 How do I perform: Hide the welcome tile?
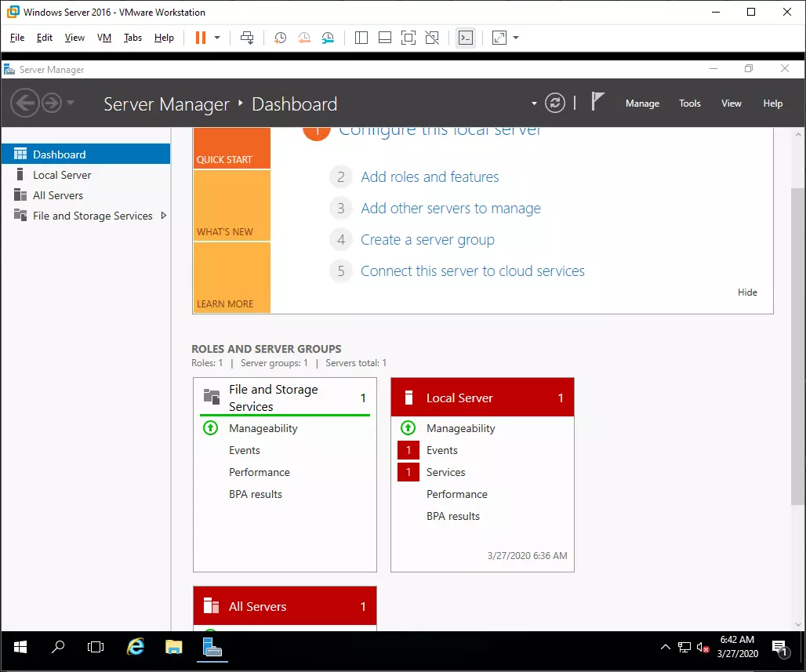point(747,292)
